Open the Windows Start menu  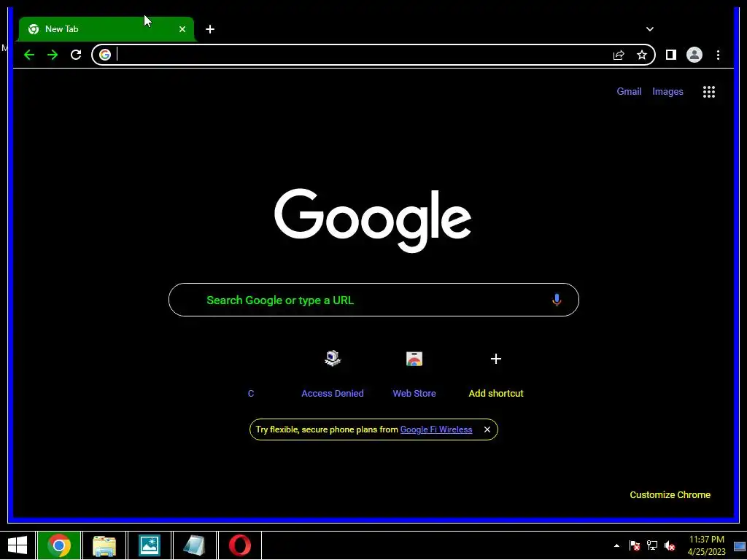(x=18, y=545)
